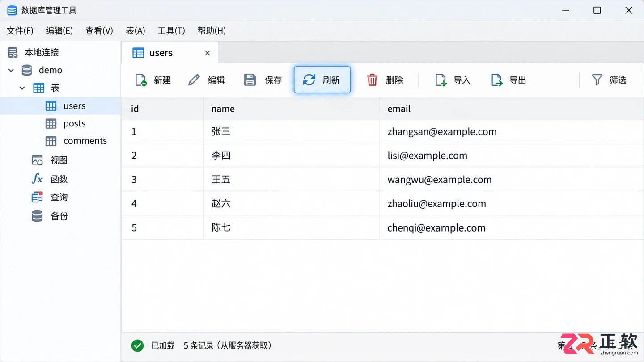Open the 帮助(H) menu
The width and height of the screenshot is (644, 362).
[x=212, y=30]
